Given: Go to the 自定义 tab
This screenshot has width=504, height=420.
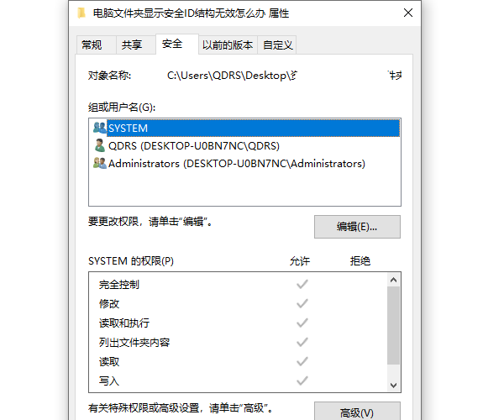Looking at the screenshot, I should click(278, 45).
